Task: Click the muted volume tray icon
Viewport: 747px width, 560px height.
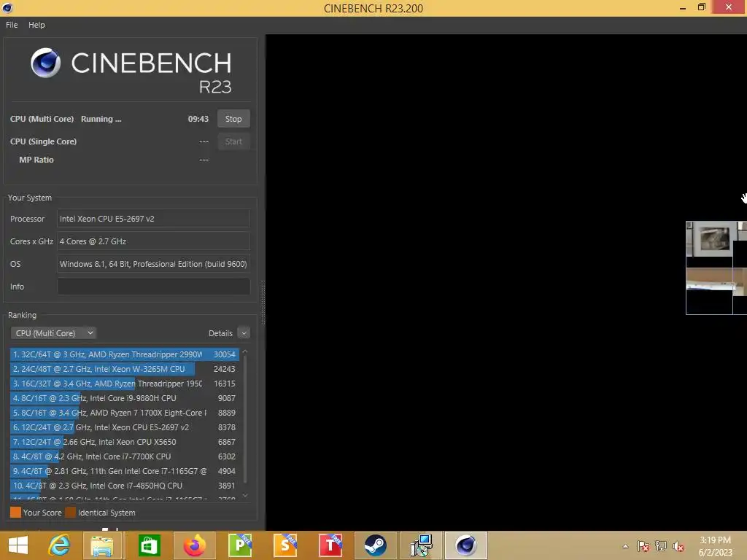Action: (678, 546)
